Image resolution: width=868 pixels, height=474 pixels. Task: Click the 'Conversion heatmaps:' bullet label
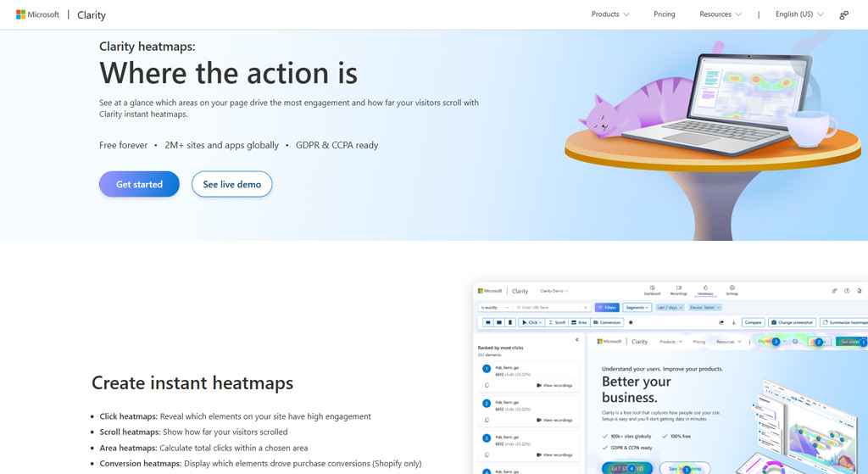pos(141,464)
